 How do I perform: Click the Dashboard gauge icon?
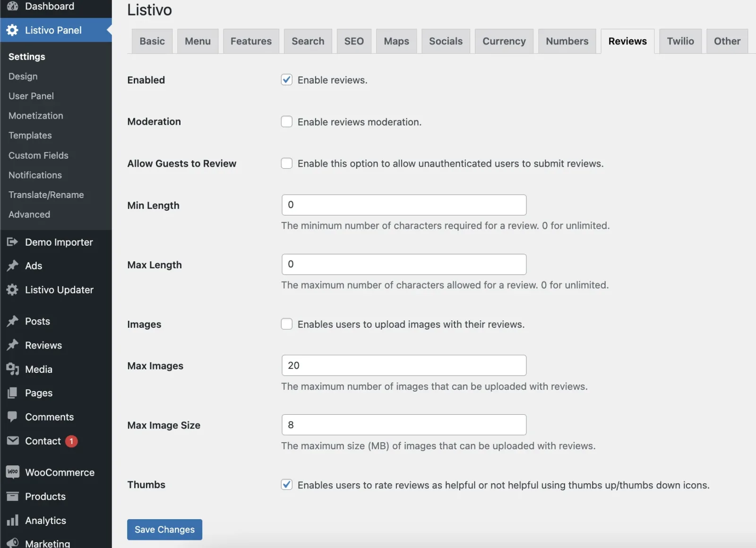coord(12,6)
